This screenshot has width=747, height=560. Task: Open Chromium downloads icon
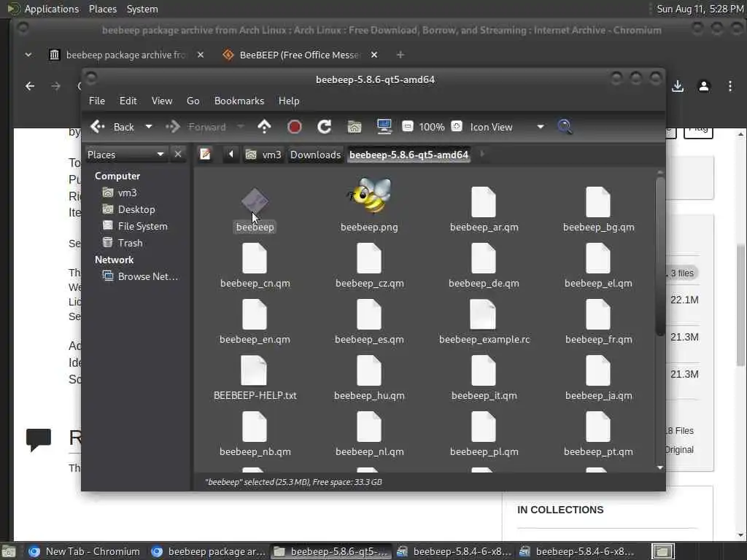[x=678, y=86]
